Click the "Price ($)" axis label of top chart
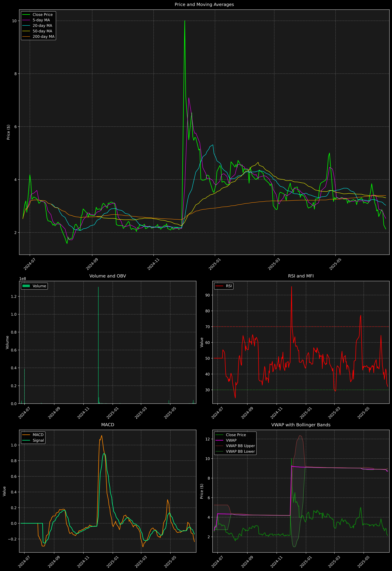Viewport: 392px width, 571px height. pos(8,132)
